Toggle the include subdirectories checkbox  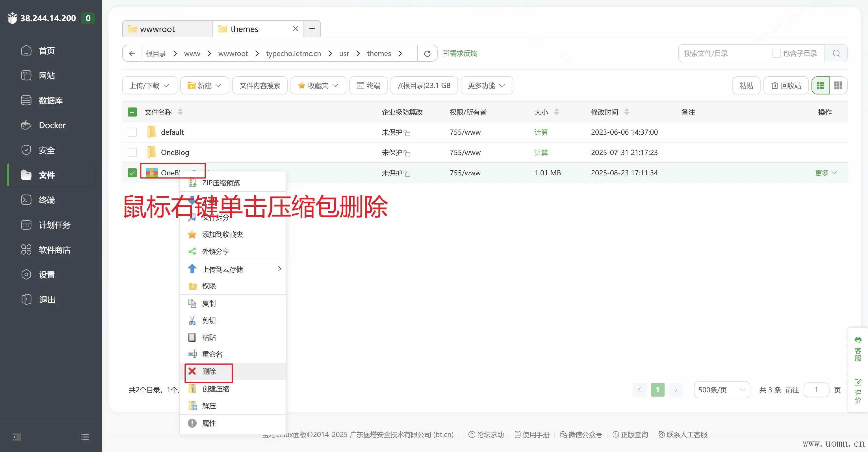point(776,53)
